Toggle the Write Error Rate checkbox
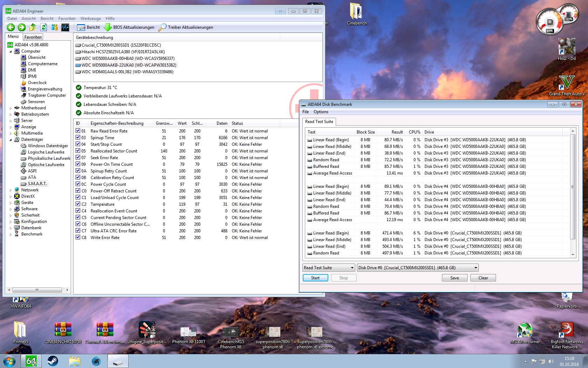The image size is (588, 368). (78, 237)
